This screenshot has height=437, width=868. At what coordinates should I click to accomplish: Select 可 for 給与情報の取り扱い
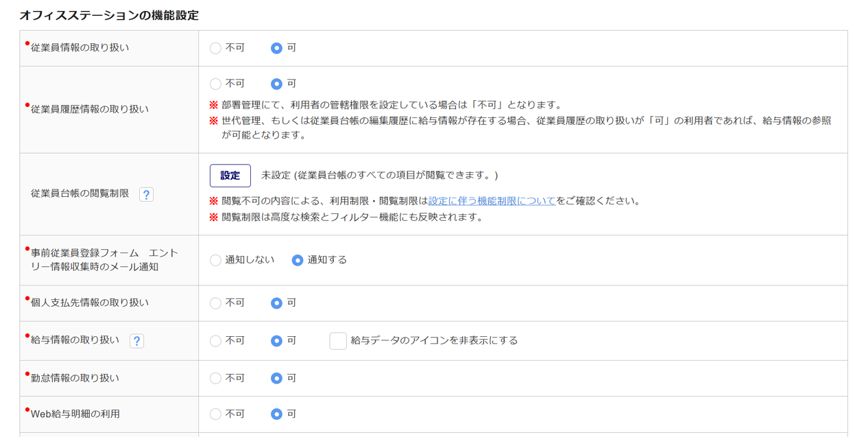pos(276,341)
